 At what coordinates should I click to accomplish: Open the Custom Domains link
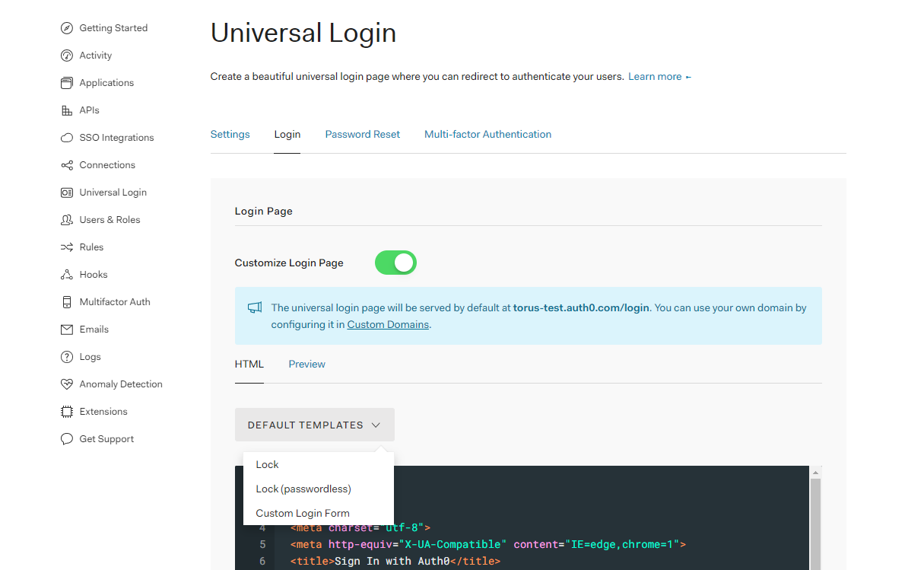click(x=388, y=324)
